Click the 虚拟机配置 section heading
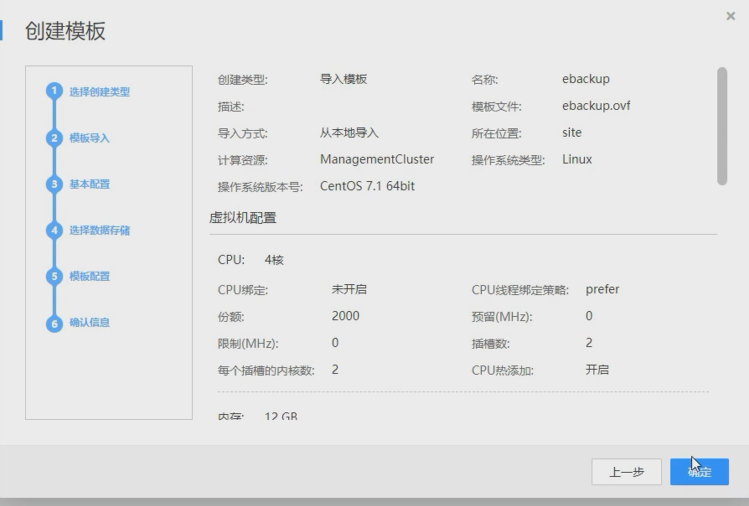The image size is (749, 506). click(x=243, y=217)
